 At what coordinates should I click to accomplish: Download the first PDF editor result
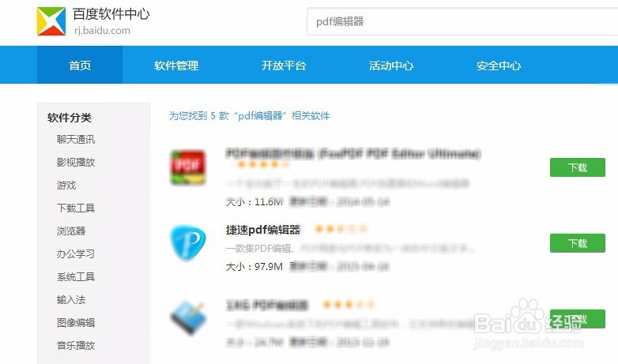click(578, 167)
